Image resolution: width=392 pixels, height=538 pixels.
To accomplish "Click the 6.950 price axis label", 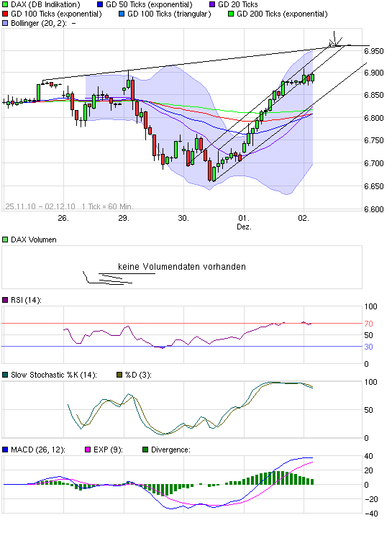I will pos(374,51).
